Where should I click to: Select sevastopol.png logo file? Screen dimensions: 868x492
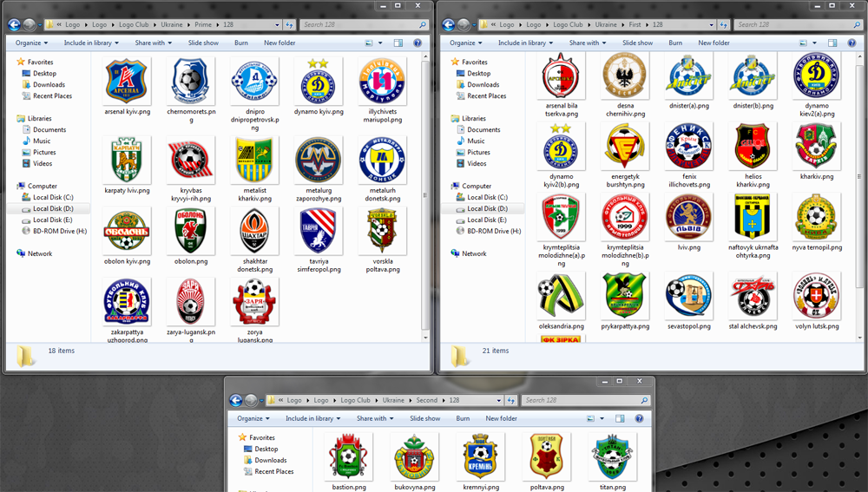pyautogui.click(x=688, y=296)
